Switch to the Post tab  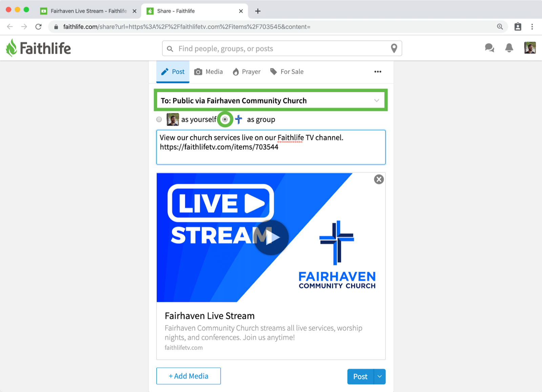[x=173, y=72]
